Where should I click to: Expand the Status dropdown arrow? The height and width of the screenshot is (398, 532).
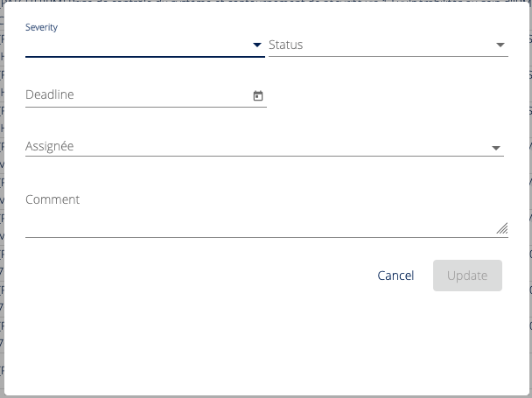pyautogui.click(x=500, y=45)
